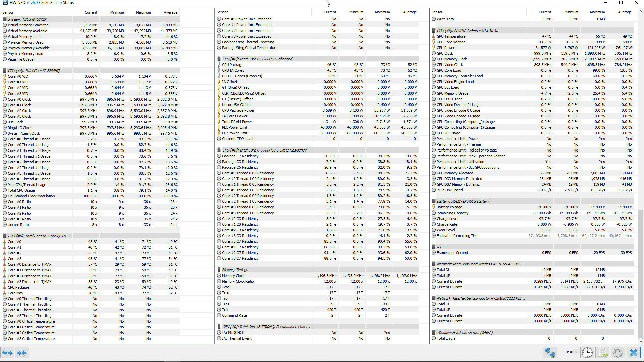644x362 pixels.
Task: Click the clock reset timer button
Action: click(x=587, y=353)
